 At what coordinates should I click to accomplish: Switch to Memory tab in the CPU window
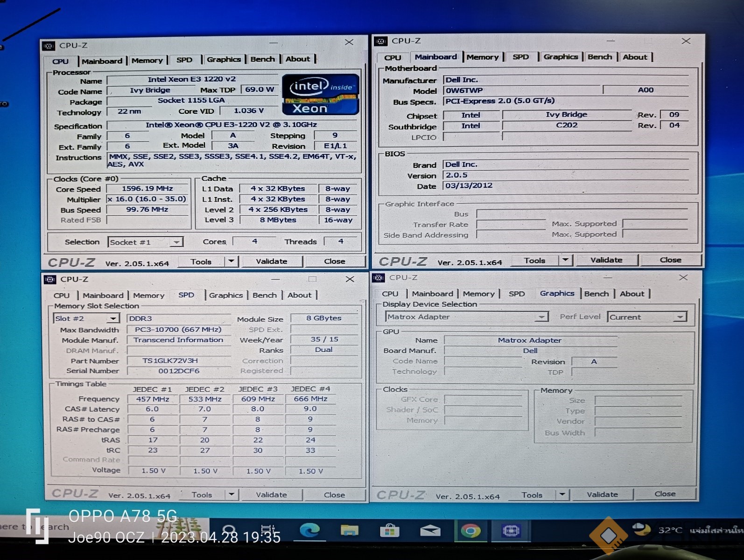(x=147, y=61)
